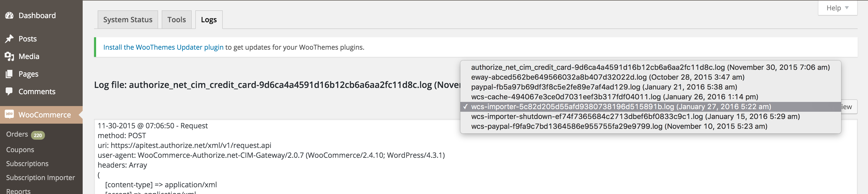Click the Posts pushpin icon
The height and width of the screenshot is (194, 868).
(10, 39)
